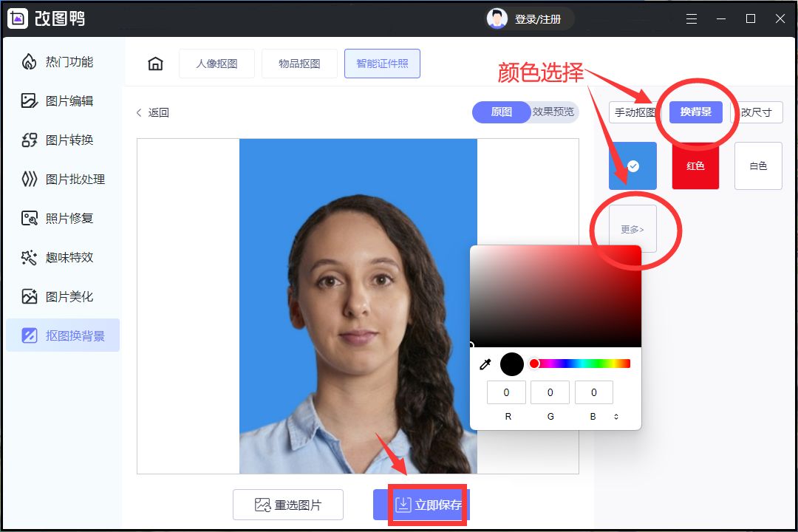Click the Home icon near top toolbar
Image resolution: width=798 pixels, height=532 pixels.
click(x=154, y=64)
